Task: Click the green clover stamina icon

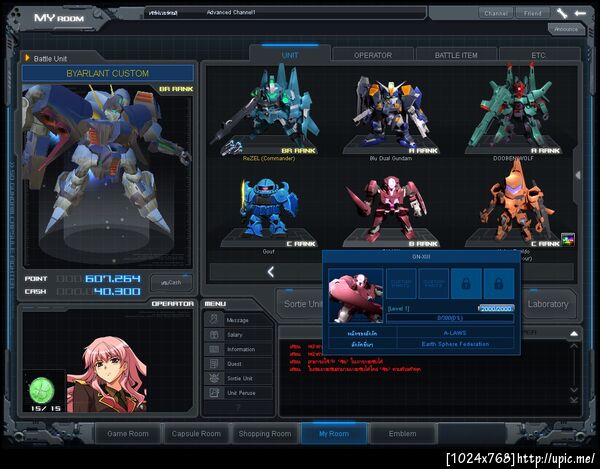Action: [x=41, y=390]
